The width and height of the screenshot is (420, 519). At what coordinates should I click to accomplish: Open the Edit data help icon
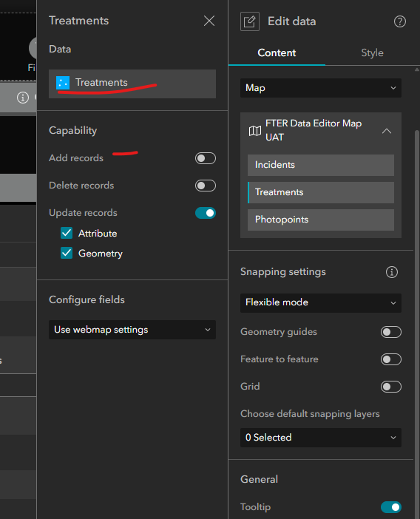(x=400, y=21)
